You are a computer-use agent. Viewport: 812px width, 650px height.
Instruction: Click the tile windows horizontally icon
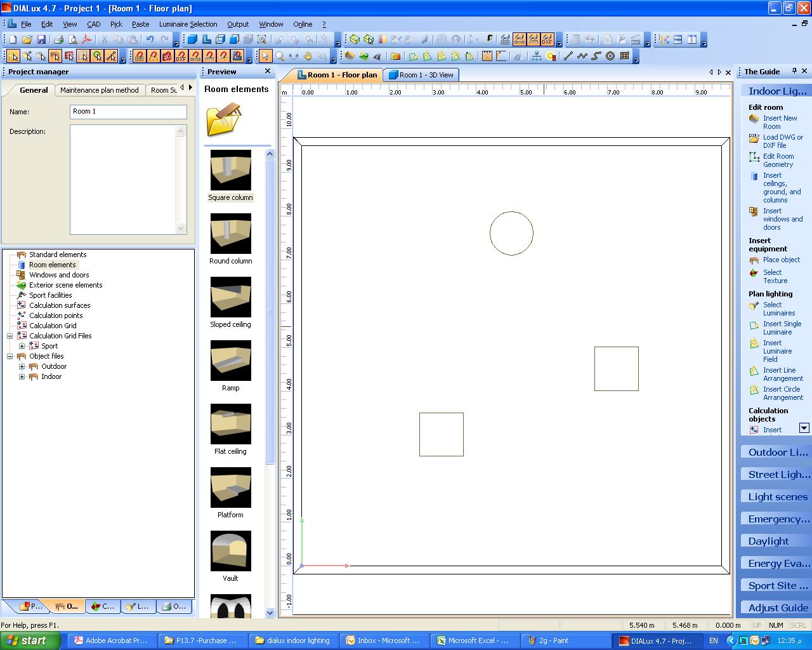pyautogui.click(x=678, y=39)
